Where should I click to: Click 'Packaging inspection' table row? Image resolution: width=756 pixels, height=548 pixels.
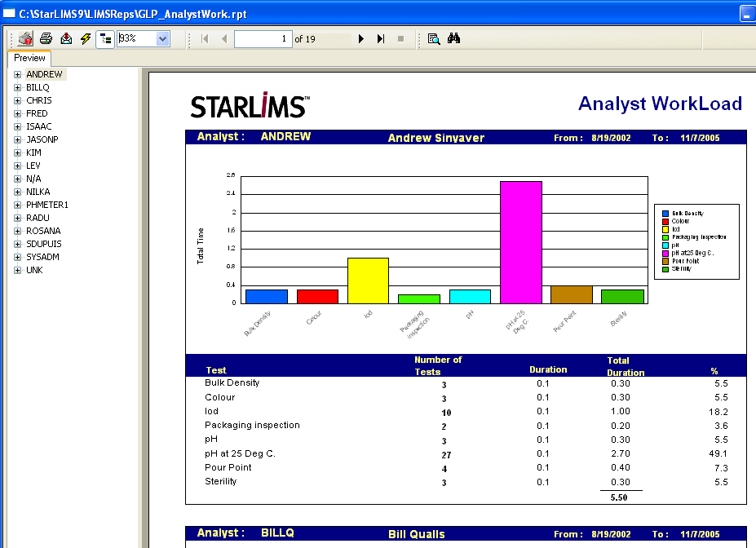pyautogui.click(x=466, y=426)
